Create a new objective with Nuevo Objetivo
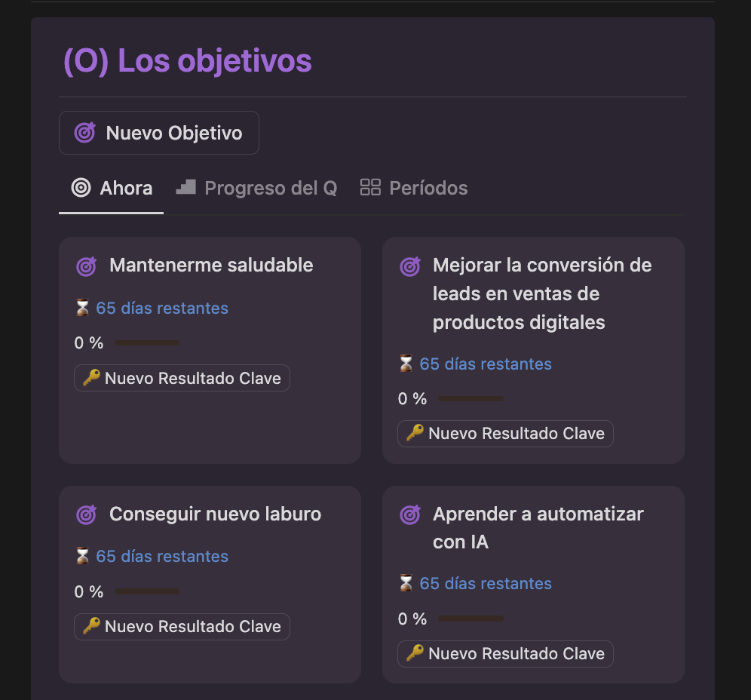The width and height of the screenshot is (751, 700). tap(158, 132)
